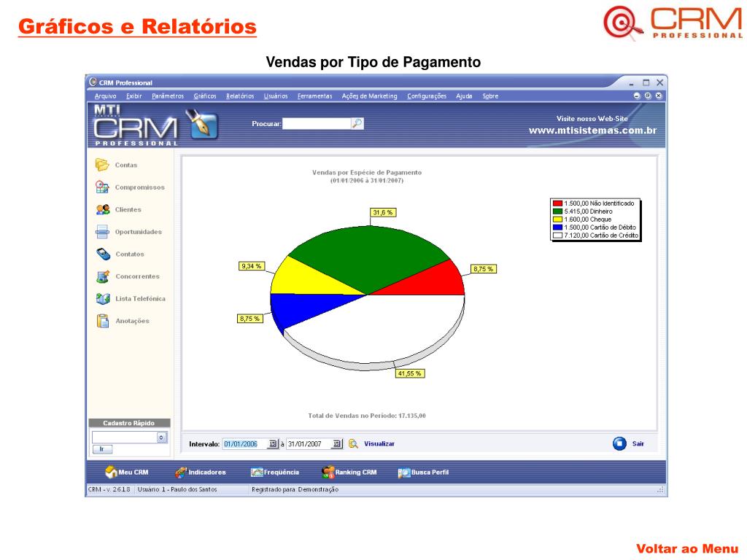Screen dimensions: 747x560
Task: Open the Relatórios menu
Action: tap(240, 96)
